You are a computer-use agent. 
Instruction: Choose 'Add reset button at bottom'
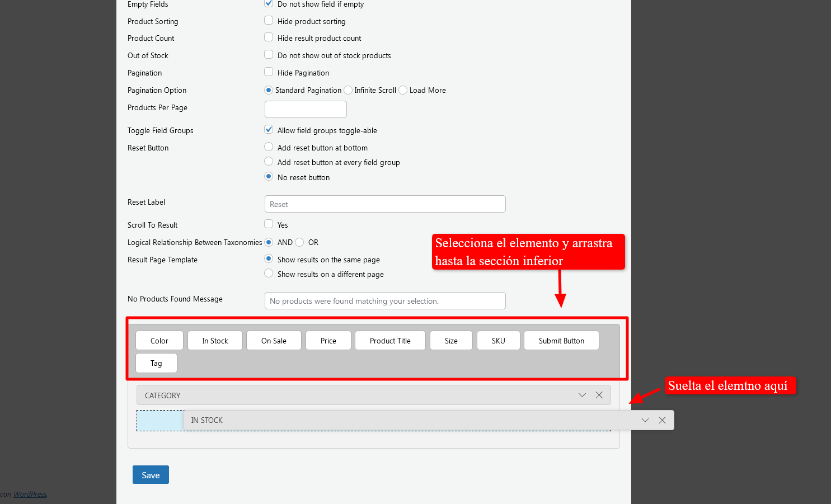[269, 147]
